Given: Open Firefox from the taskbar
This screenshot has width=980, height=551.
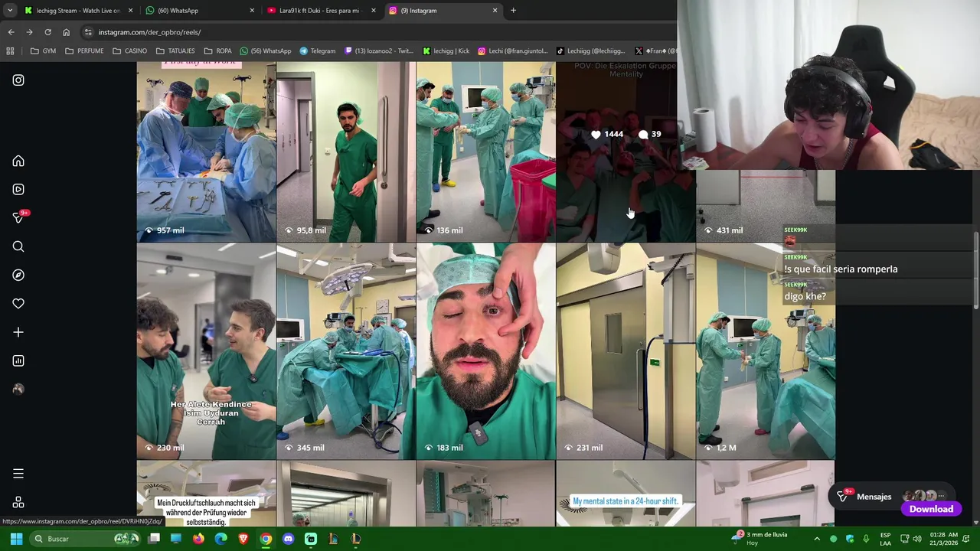Looking at the screenshot, I should click(198, 539).
